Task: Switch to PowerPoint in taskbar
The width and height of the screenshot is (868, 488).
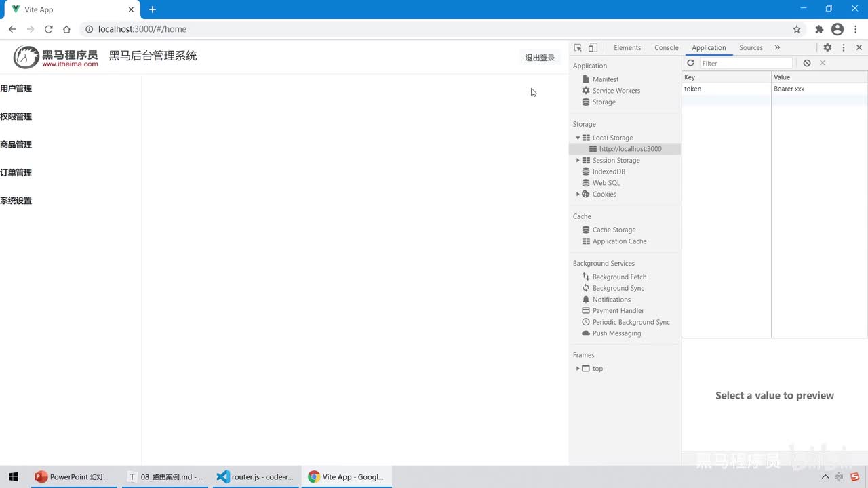Action: click(x=72, y=476)
